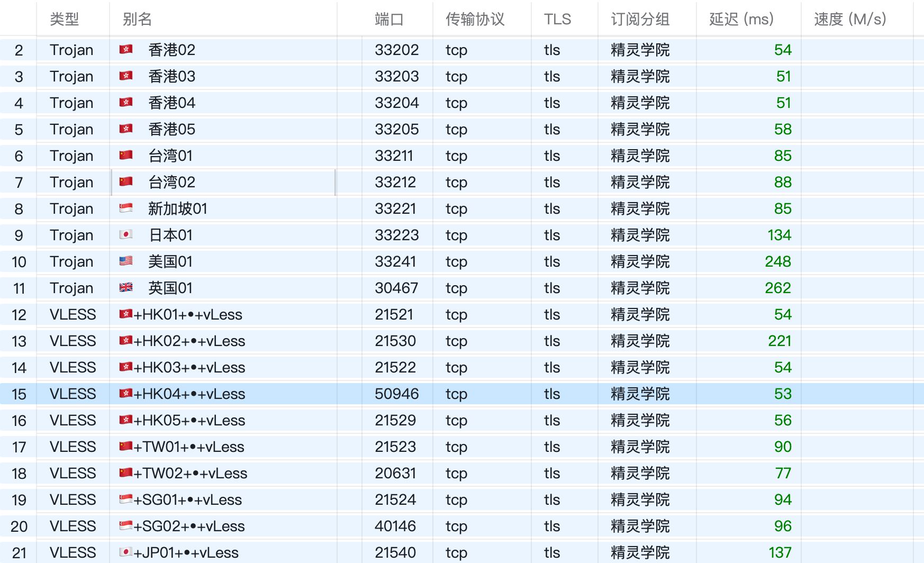Click the 类型 column header
The image size is (924, 563).
(65, 19)
